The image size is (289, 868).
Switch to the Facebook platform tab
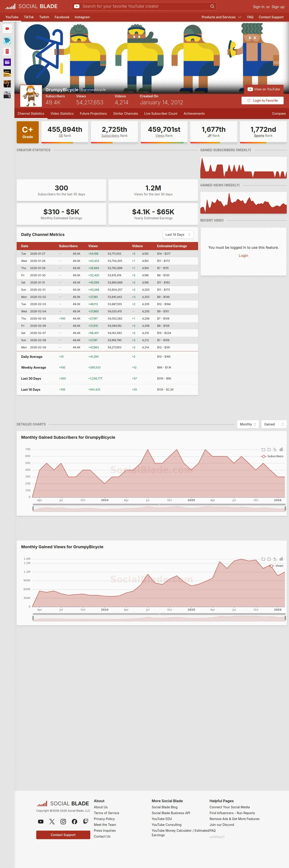(62, 17)
